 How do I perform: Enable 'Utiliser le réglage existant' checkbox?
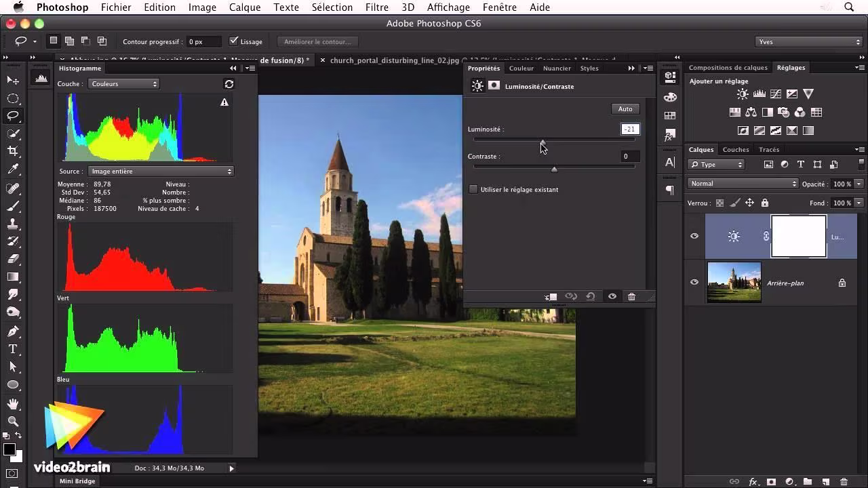pos(473,190)
